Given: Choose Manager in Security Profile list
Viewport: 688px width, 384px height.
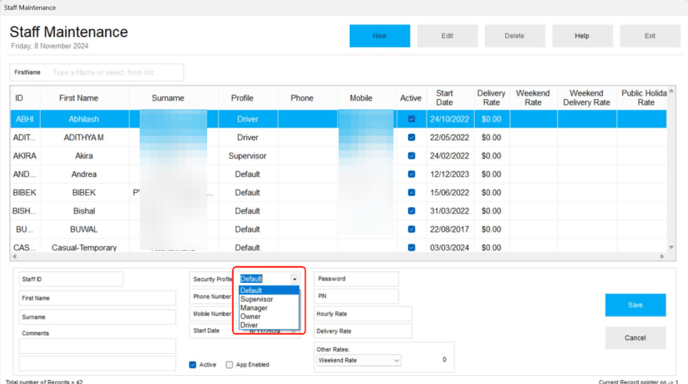Looking at the screenshot, I should [269, 308].
